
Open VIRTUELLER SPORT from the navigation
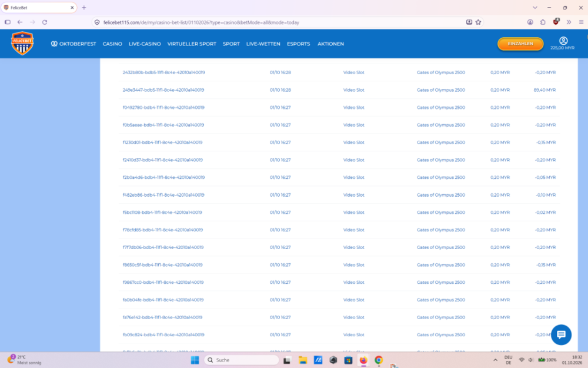click(192, 44)
